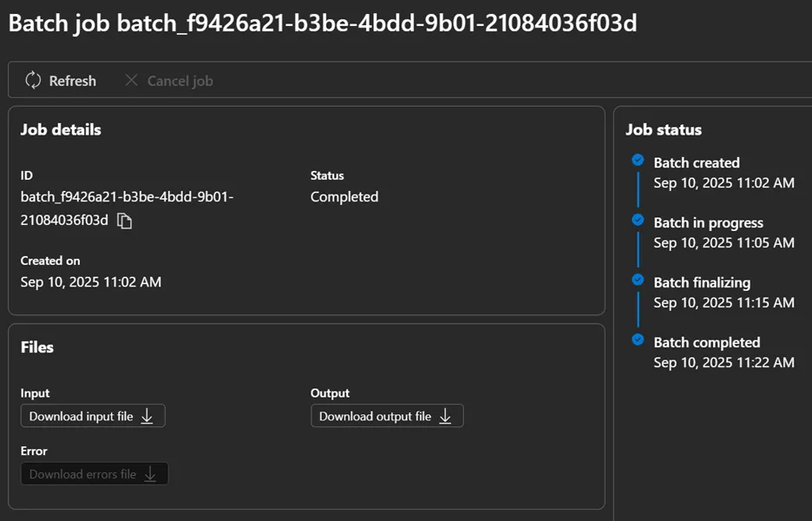Viewport: 812px width, 521px height.
Task: Click the circular refresh arrows icon
Action: tap(33, 80)
